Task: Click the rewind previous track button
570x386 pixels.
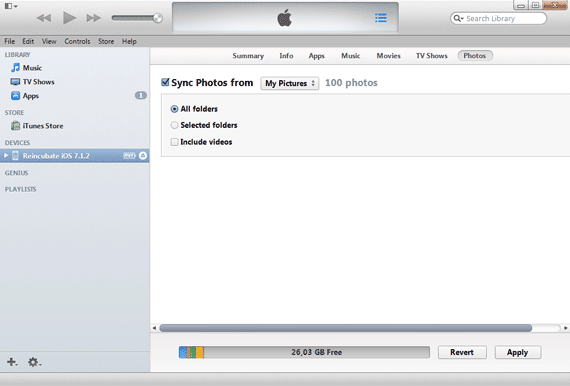Action: 44,18
